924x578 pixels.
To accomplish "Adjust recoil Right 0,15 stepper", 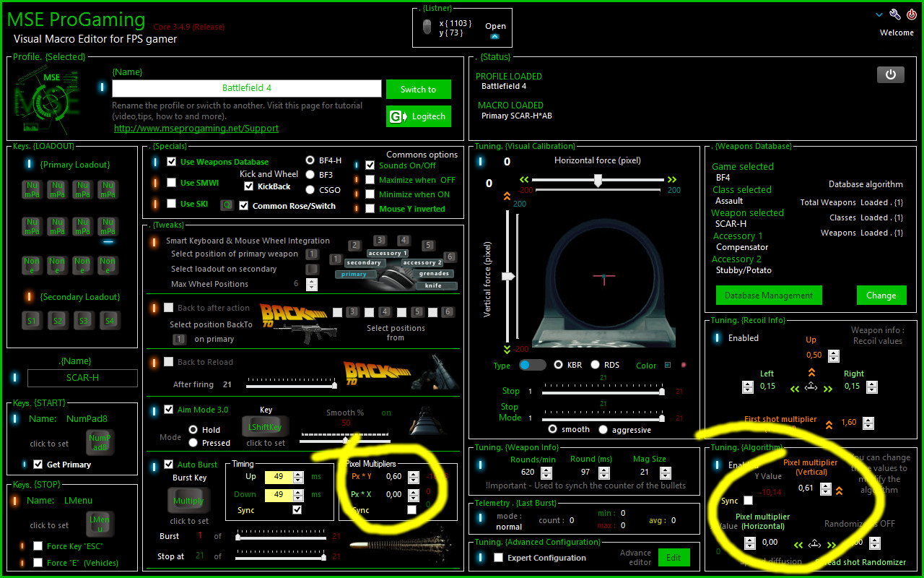I will (872, 387).
